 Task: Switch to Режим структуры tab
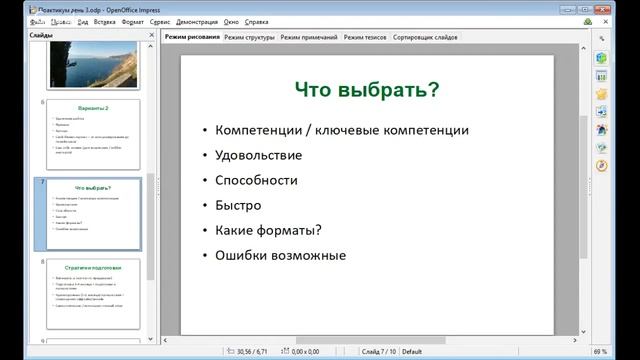pos(249,37)
